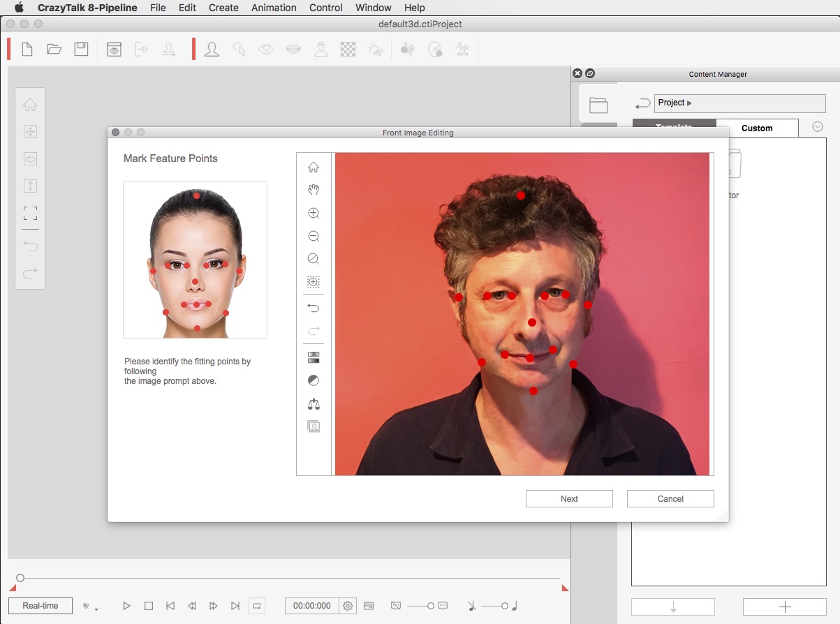This screenshot has width=840, height=624.
Task: Open the Create menu
Action: 223,8
